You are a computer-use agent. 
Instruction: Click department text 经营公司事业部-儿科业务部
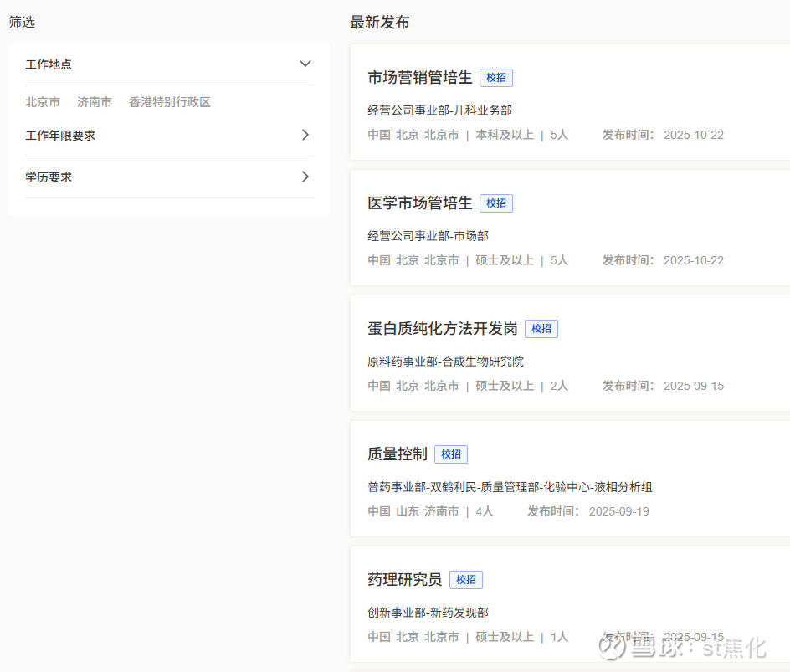(x=439, y=110)
